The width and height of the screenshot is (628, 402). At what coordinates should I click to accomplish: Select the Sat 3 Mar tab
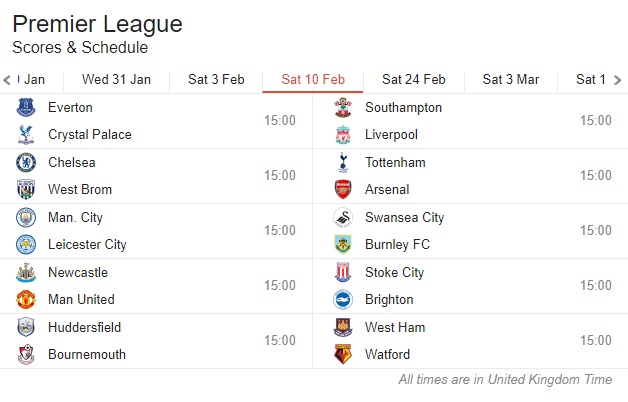511,80
